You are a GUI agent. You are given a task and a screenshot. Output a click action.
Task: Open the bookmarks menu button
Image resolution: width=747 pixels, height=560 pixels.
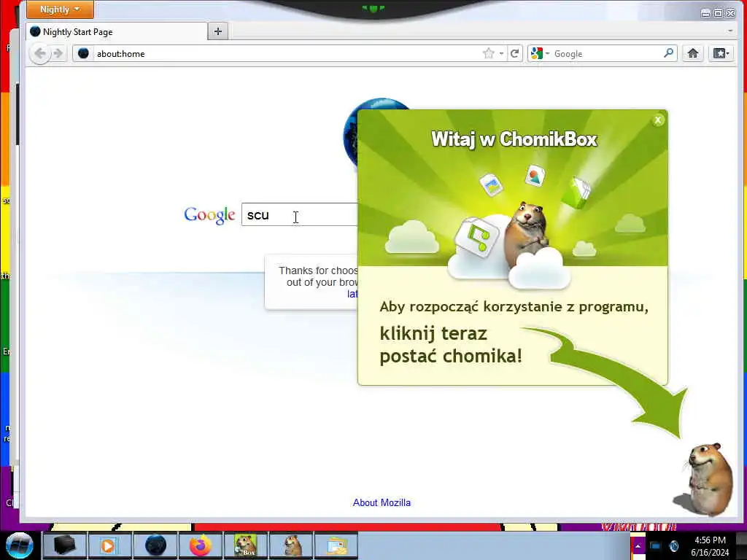(x=721, y=53)
